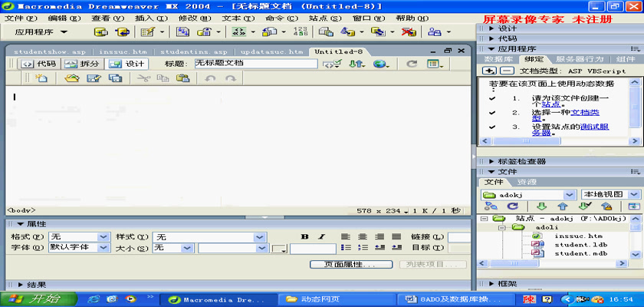Click the stored procedure toolbar icon
Screen dimensions: 644x307
(x=122, y=32)
